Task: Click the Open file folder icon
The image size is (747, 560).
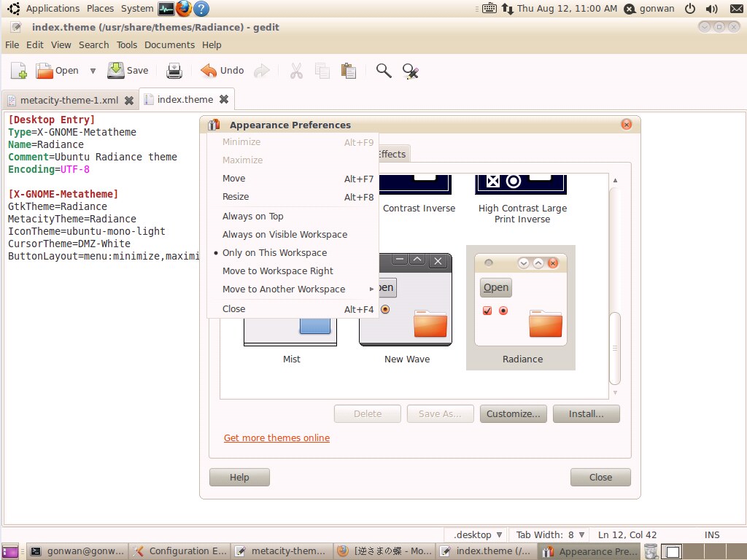Action: (x=44, y=71)
